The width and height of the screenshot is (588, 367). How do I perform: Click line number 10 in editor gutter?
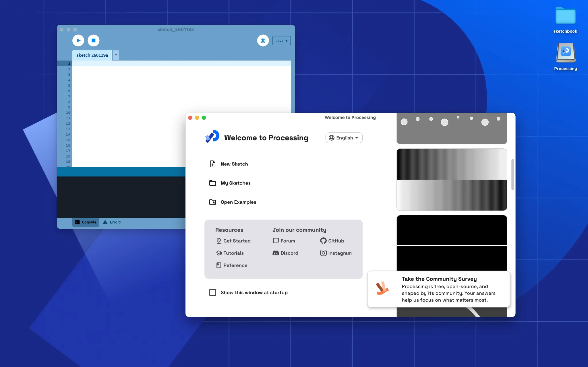[x=68, y=112]
